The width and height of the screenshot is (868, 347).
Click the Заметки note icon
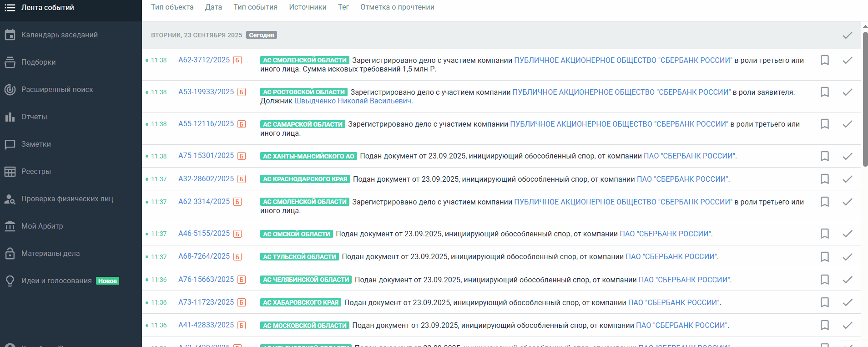click(10, 144)
